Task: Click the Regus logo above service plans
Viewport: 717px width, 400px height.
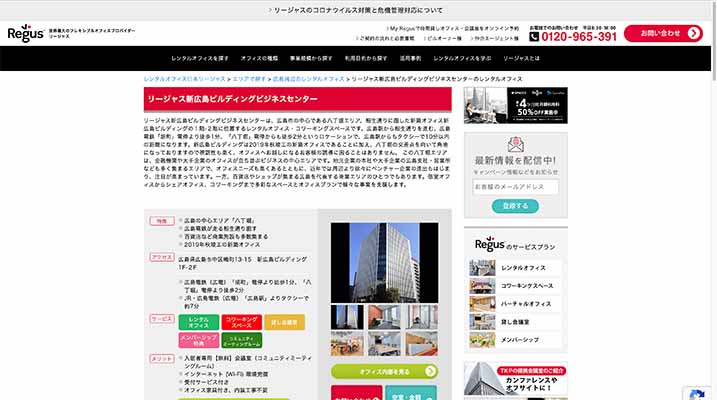Action: click(x=489, y=245)
